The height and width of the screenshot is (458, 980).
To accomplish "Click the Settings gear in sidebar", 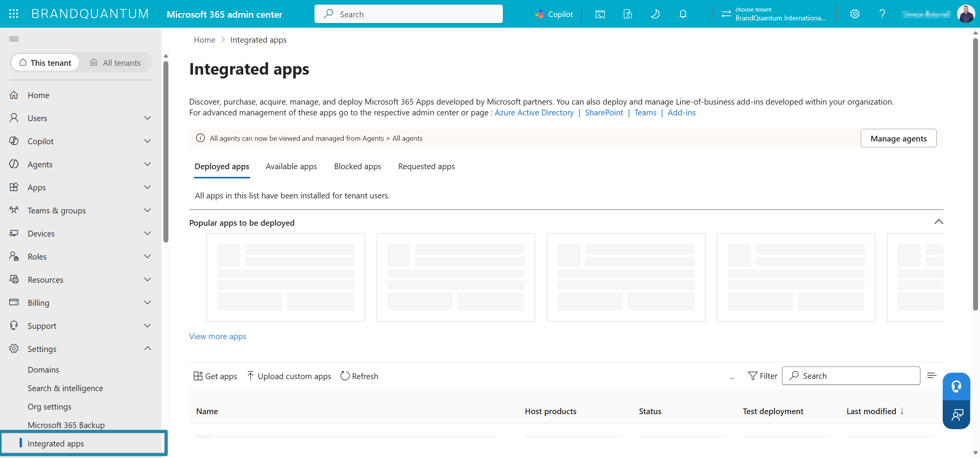I will tap(14, 349).
